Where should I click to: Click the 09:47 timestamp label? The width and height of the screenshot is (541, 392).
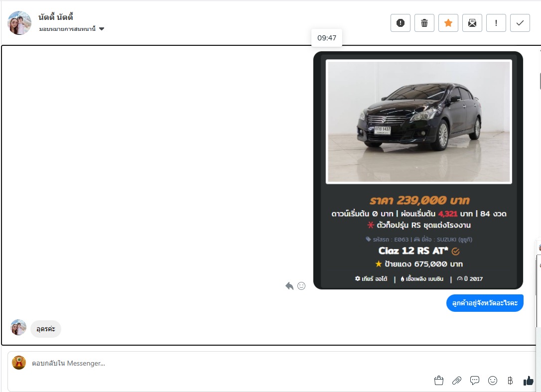point(327,38)
